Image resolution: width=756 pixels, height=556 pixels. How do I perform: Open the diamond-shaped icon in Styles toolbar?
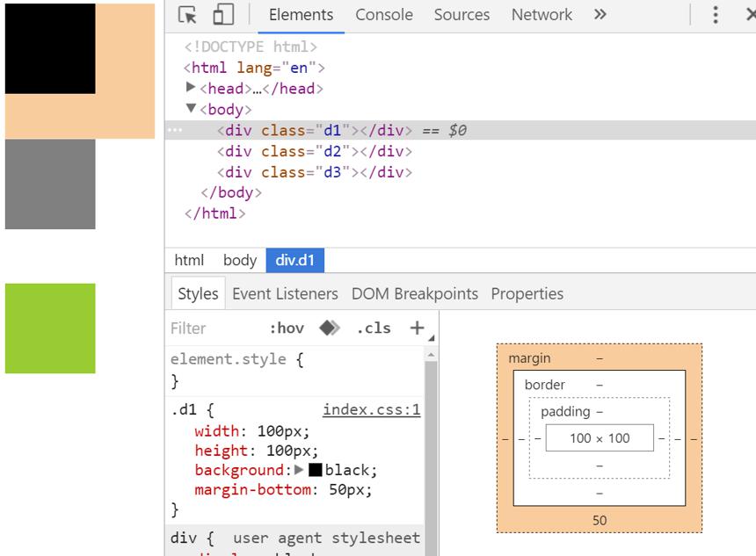pos(330,329)
